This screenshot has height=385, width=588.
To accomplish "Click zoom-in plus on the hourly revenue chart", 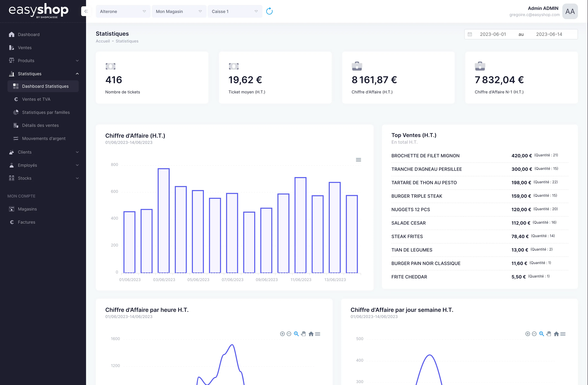I will 282,334.
